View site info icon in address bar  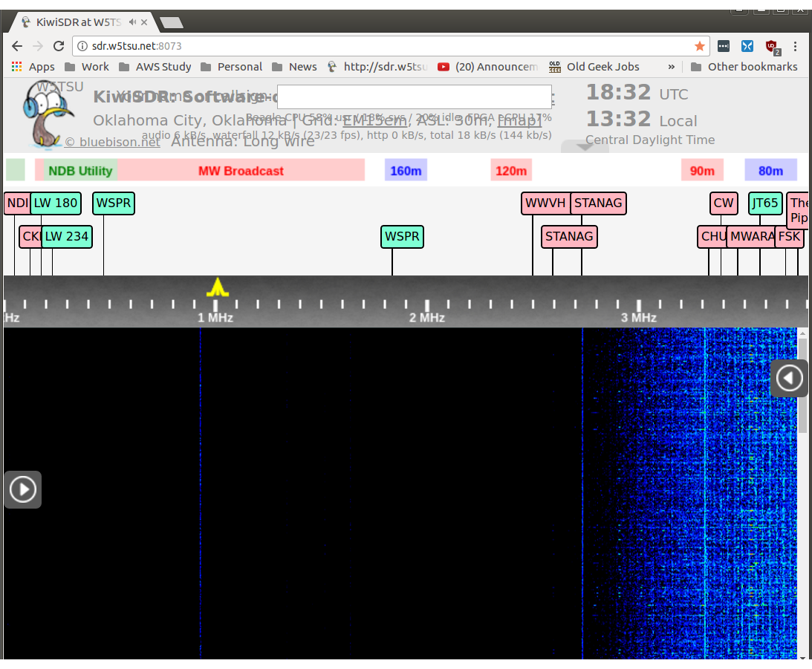[82, 46]
